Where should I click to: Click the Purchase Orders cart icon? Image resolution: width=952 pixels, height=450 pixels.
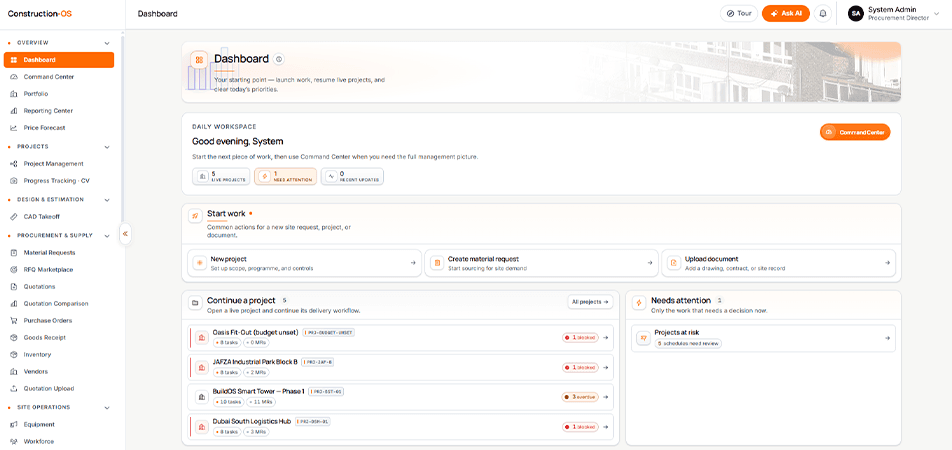14,321
